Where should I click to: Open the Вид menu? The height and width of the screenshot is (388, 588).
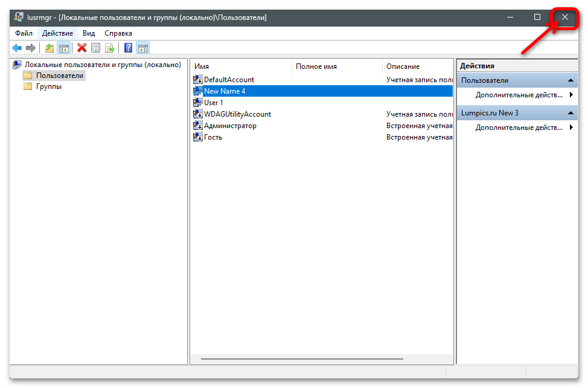click(x=89, y=33)
